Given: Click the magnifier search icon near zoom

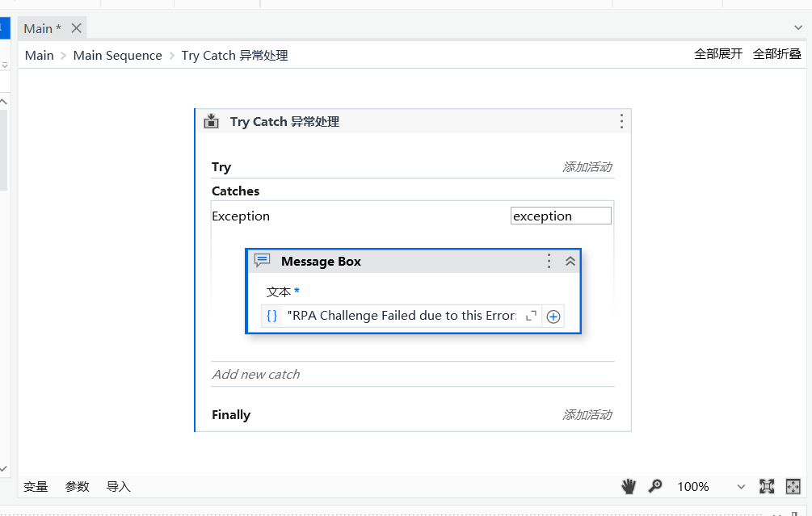Looking at the screenshot, I should 655,486.
